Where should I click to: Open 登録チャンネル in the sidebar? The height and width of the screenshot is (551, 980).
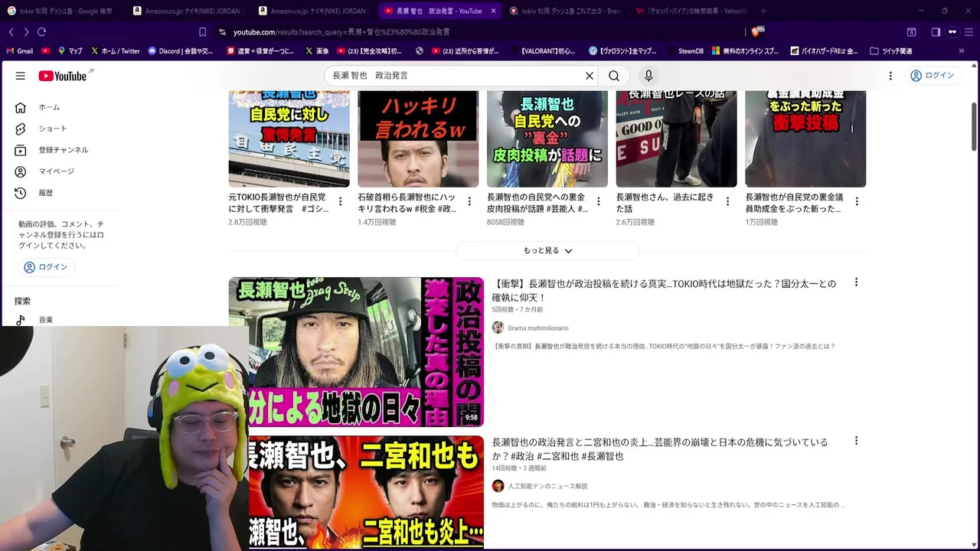(64, 150)
